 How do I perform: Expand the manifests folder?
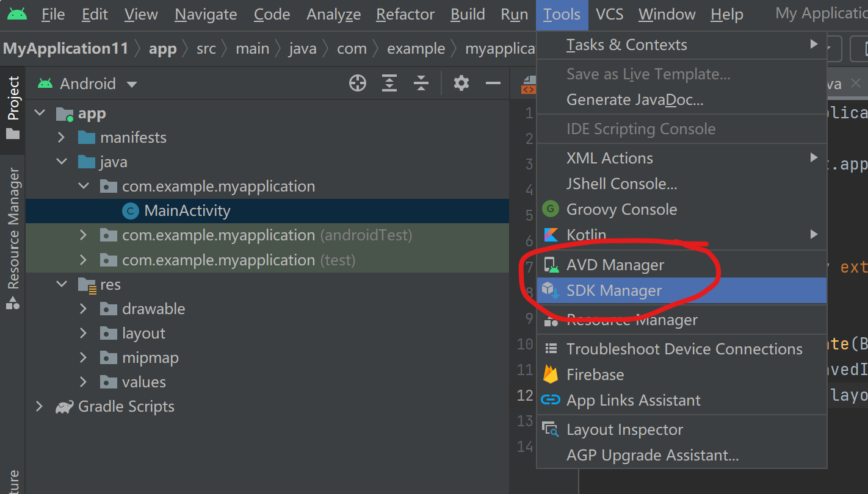point(61,138)
